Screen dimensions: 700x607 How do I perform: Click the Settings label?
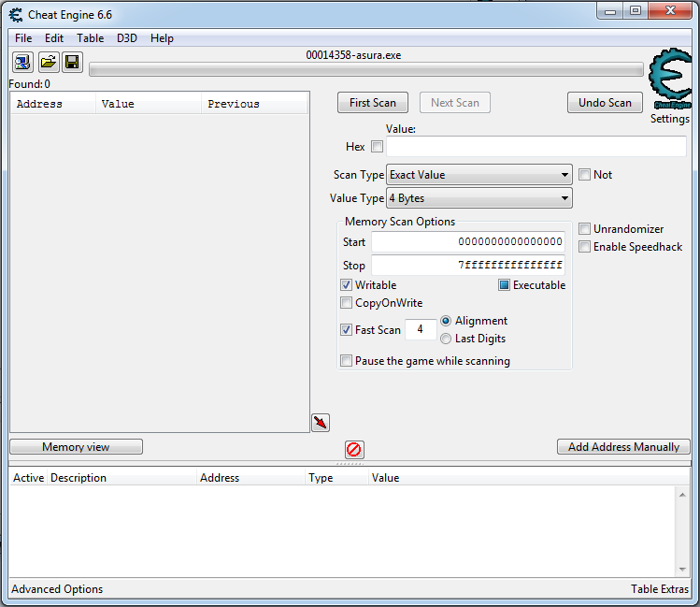[670, 119]
